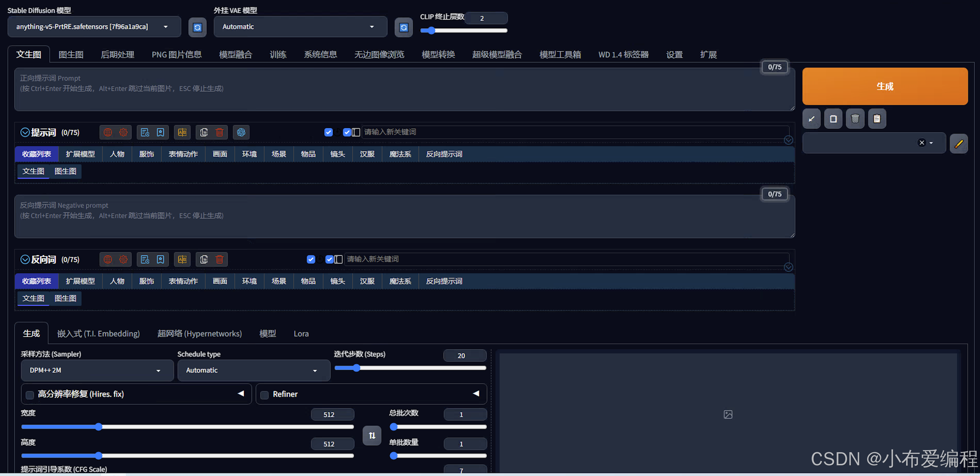Click the ChatGPT icon in prompt toolbar
This screenshot has height=476, width=980.
(241, 132)
